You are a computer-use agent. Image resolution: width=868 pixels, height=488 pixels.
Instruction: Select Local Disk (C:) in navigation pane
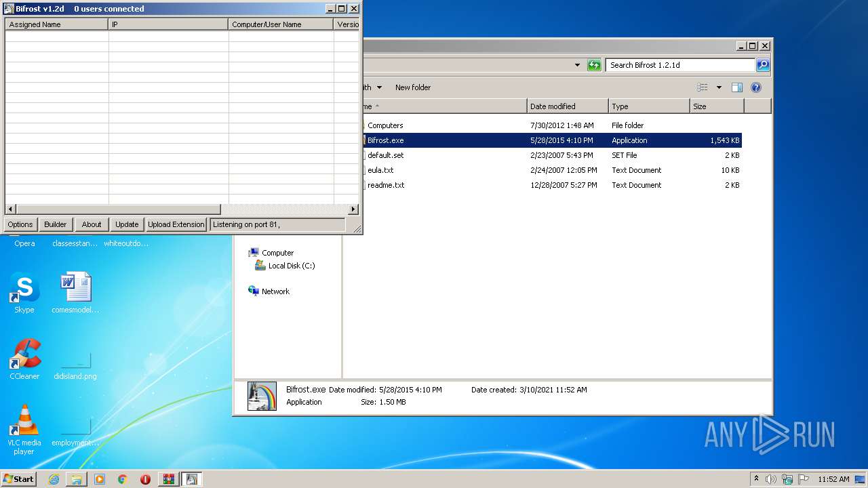pos(285,266)
